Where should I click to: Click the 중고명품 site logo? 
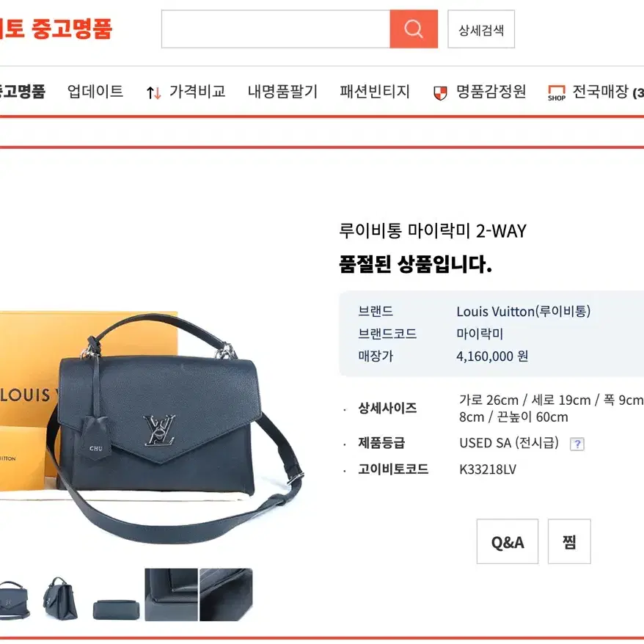(56, 29)
